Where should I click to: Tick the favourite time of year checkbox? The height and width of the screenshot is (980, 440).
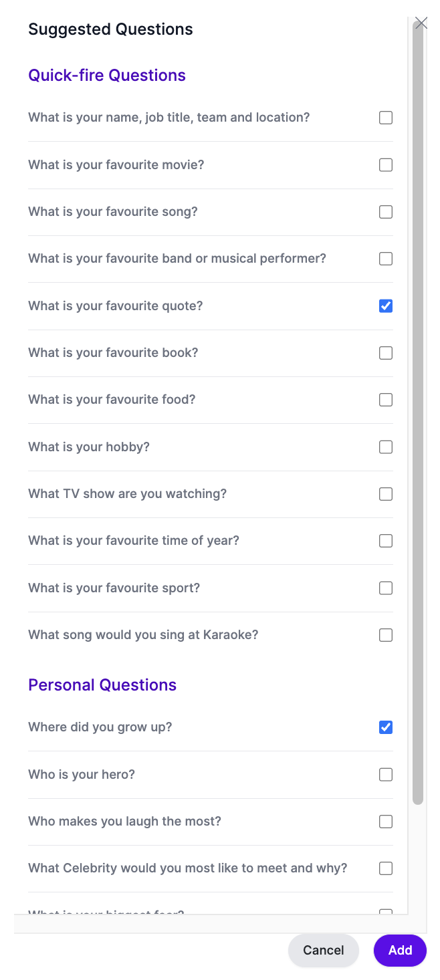(386, 541)
